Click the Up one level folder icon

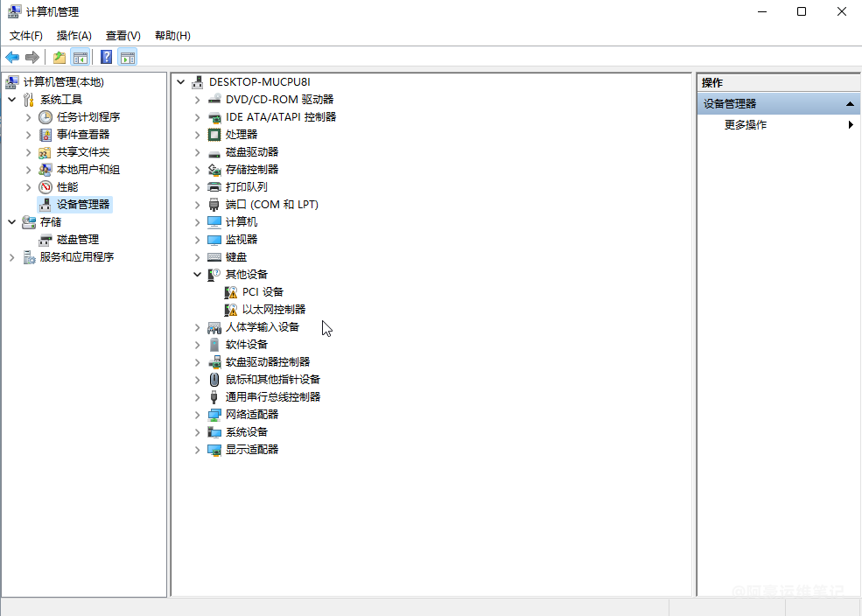(59, 58)
